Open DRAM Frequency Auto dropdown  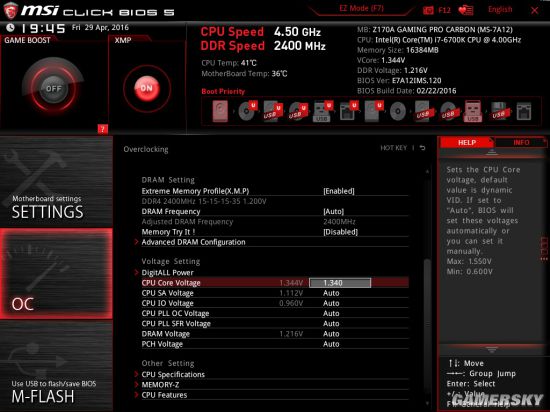(334, 211)
